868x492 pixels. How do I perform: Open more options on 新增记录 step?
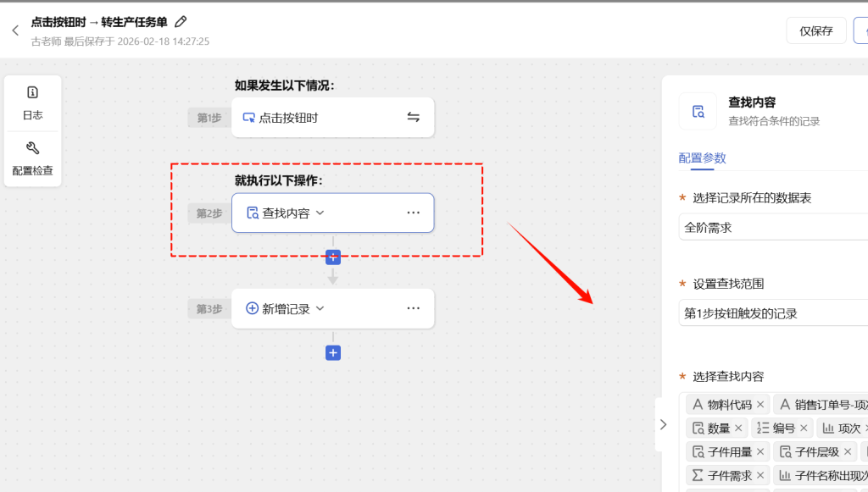pos(413,308)
